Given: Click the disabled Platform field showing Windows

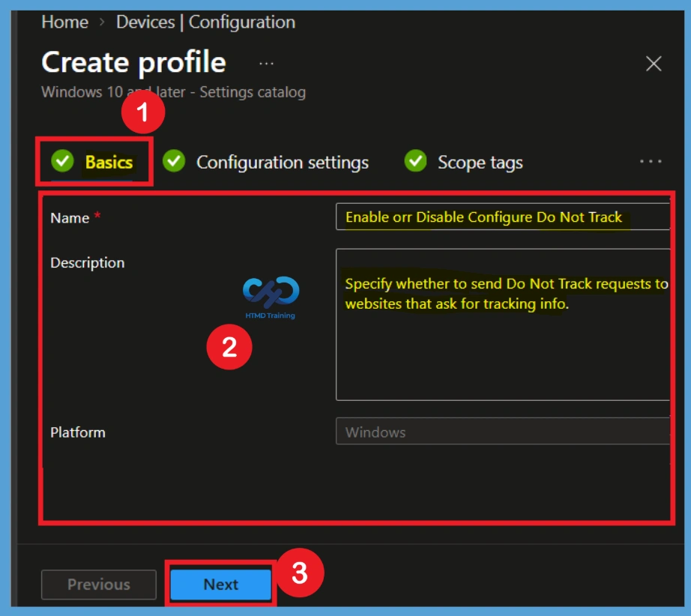Looking at the screenshot, I should pos(503,432).
